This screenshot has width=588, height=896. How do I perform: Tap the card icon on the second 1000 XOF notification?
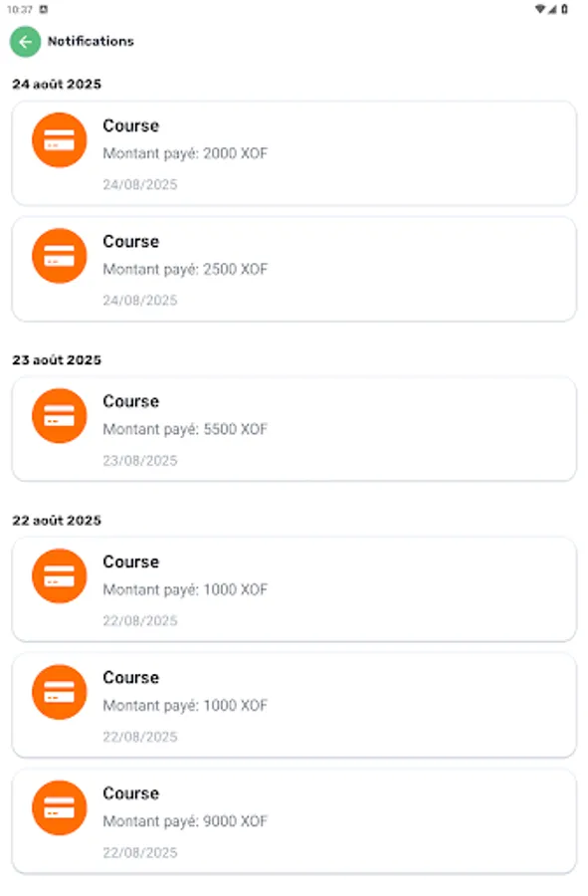[x=59, y=692]
